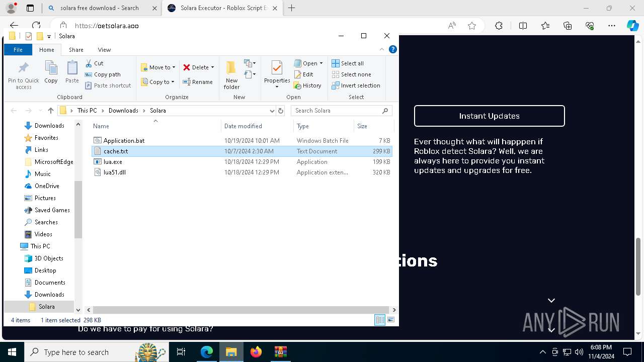
Task: Open Copilot icon in Edge toolbar
Action: coord(632,26)
